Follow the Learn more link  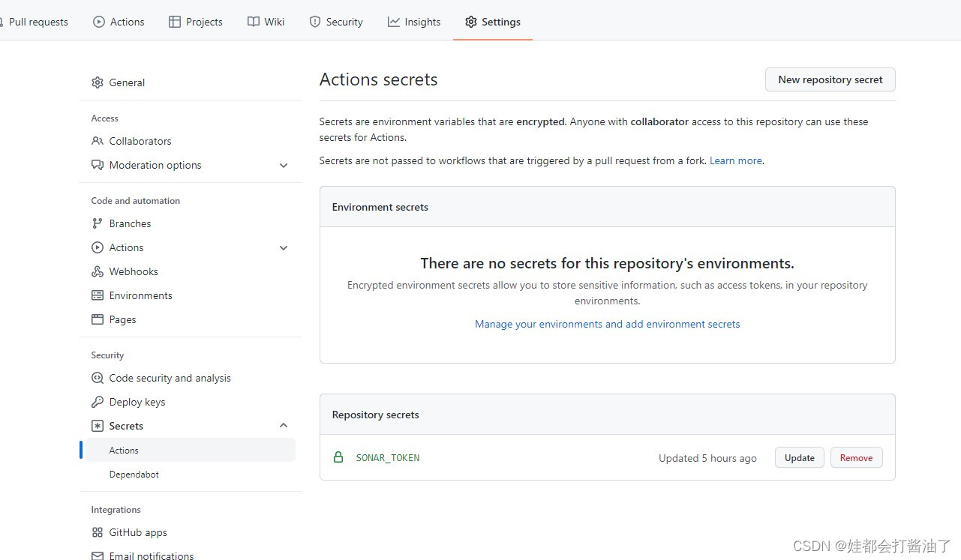click(736, 160)
